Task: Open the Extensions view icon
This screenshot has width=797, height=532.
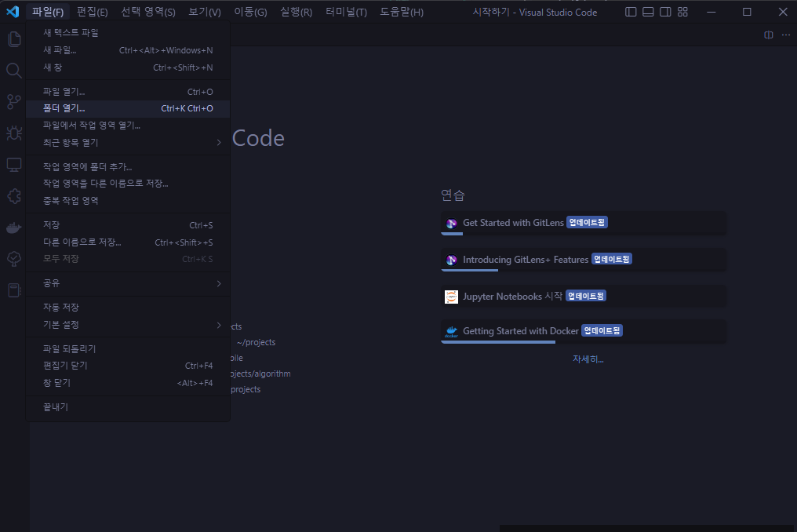Action: (x=14, y=196)
